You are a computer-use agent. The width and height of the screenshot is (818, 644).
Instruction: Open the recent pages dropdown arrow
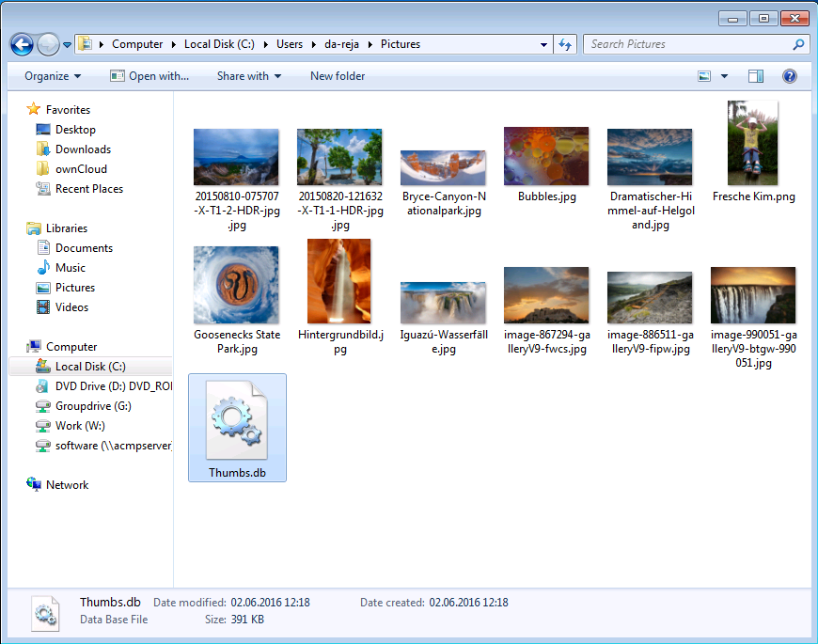[x=68, y=44]
